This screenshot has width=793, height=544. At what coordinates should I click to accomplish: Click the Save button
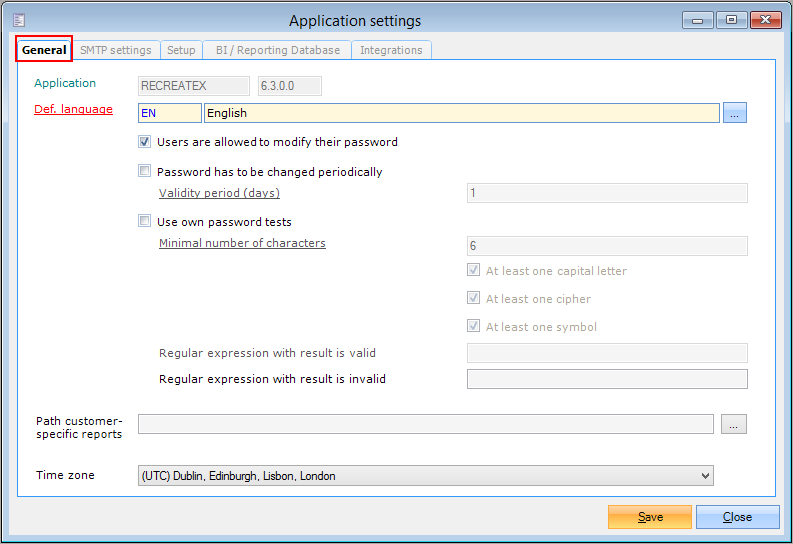650,517
